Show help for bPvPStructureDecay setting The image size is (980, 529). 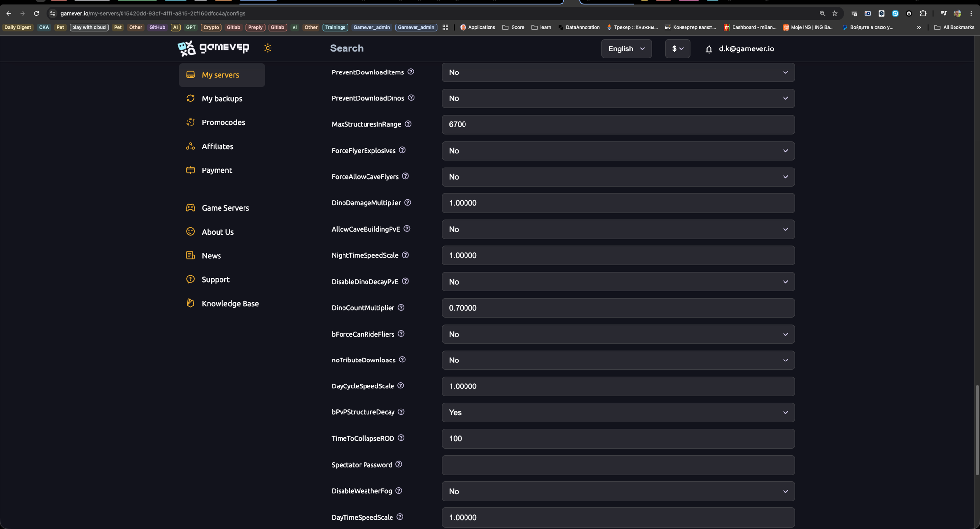click(401, 412)
